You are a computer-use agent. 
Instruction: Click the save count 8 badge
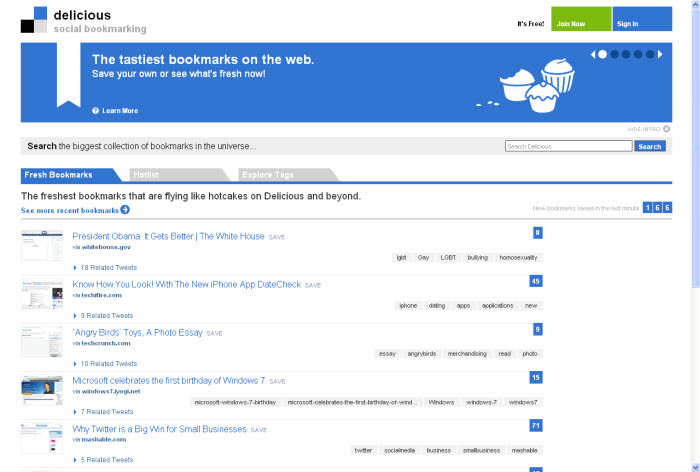(x=538, y=233)
